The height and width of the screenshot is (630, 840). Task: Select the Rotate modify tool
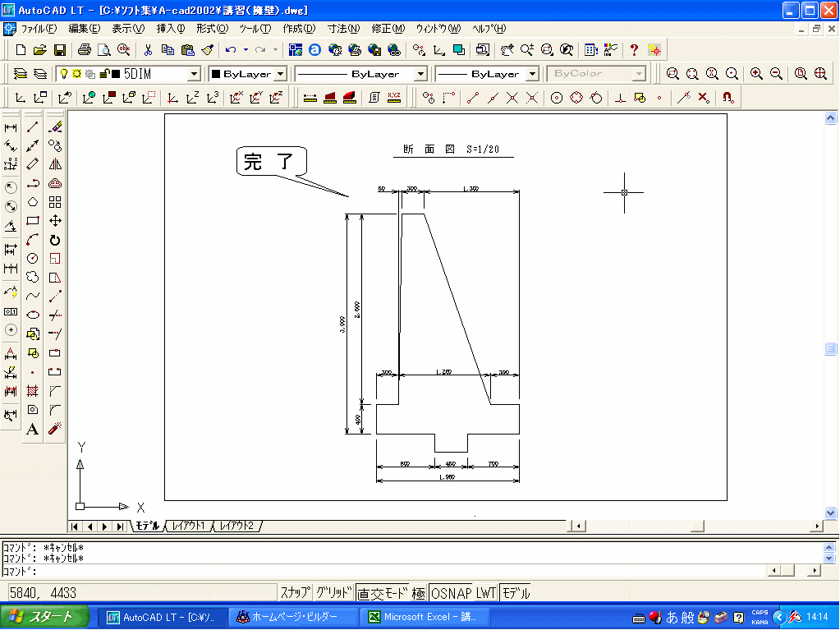tap(55, 240)
